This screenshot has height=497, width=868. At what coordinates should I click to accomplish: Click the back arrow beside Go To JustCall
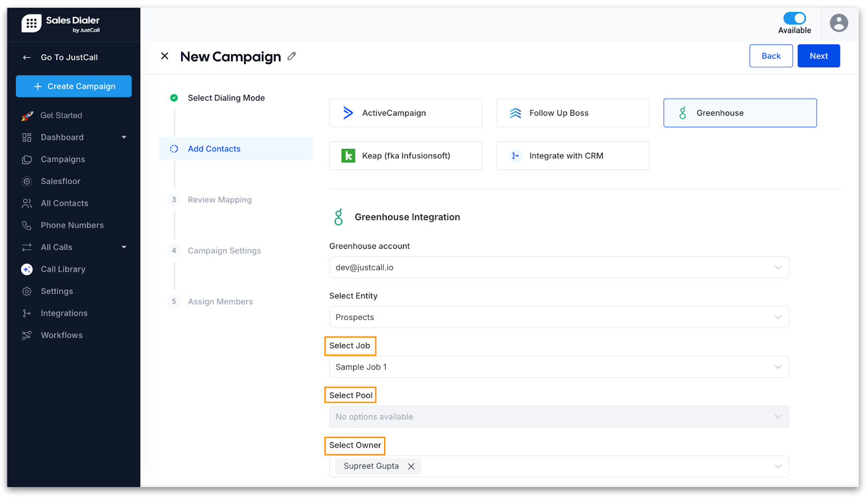coord(27,57)
